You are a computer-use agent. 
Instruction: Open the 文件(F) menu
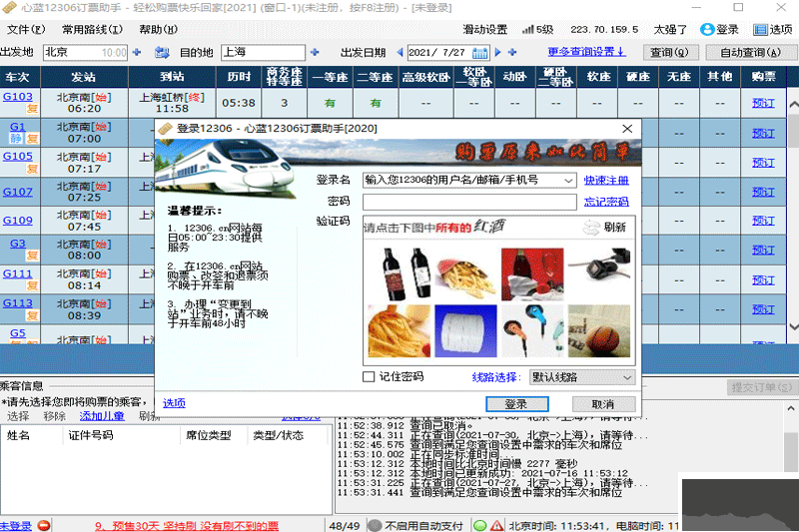25,30
